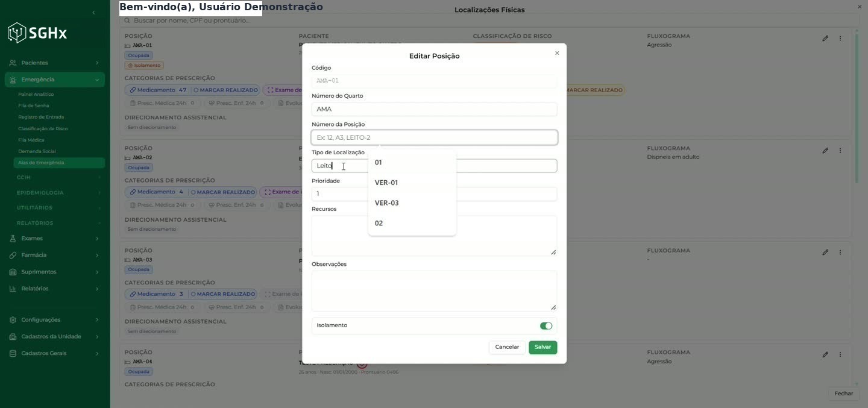
Task: Open the Relatórios menu with chart icon
Action: pyautogui.click(x=54, y=289)
